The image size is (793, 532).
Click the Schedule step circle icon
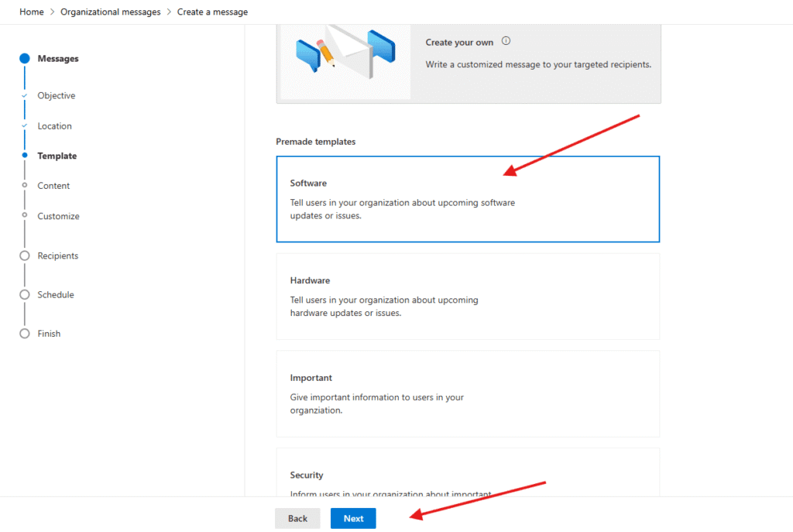pyautogui.click(x=25, y=295)
